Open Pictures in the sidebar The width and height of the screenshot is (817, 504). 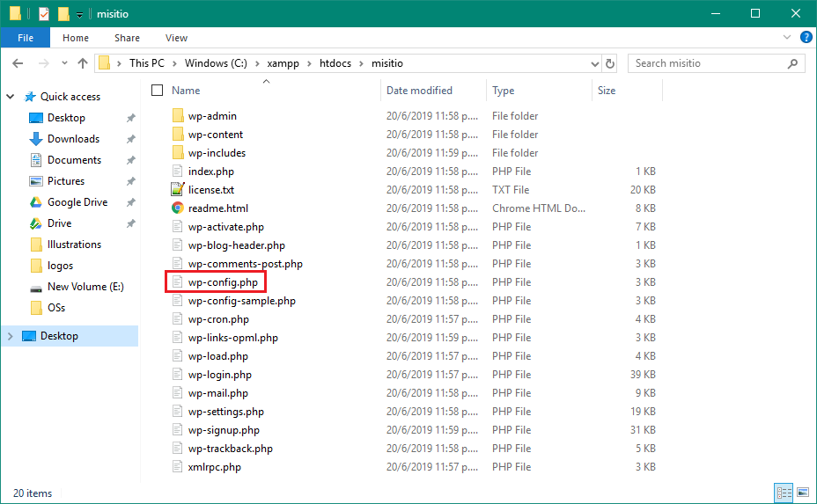click(66, 180)
